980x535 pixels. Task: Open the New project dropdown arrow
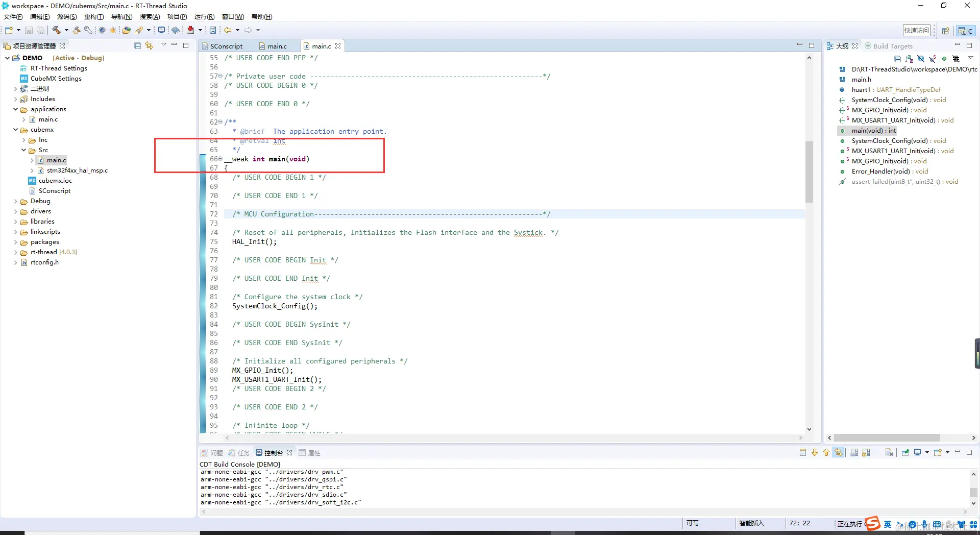point(18,31)
